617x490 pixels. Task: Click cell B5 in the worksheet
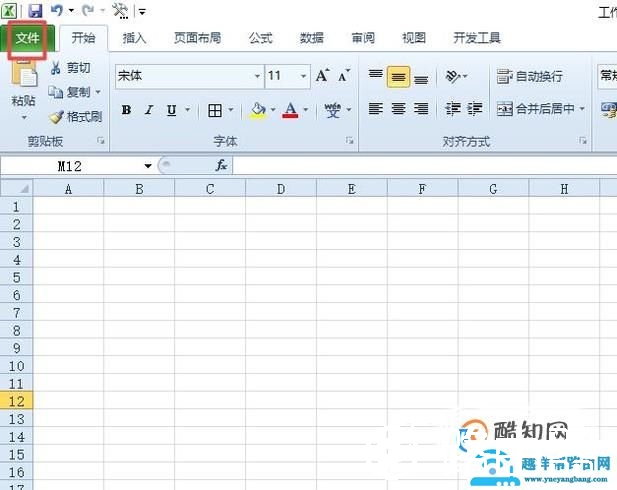pos(139,277)
